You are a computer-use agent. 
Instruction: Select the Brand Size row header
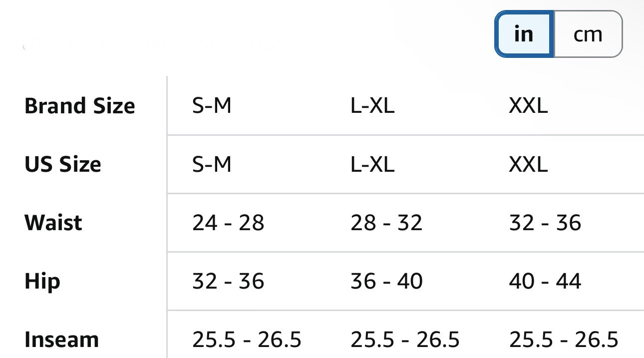click(80, 106)
